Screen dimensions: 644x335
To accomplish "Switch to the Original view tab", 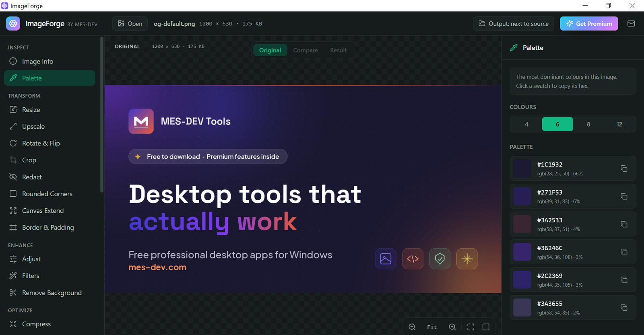I will [270, 50].
